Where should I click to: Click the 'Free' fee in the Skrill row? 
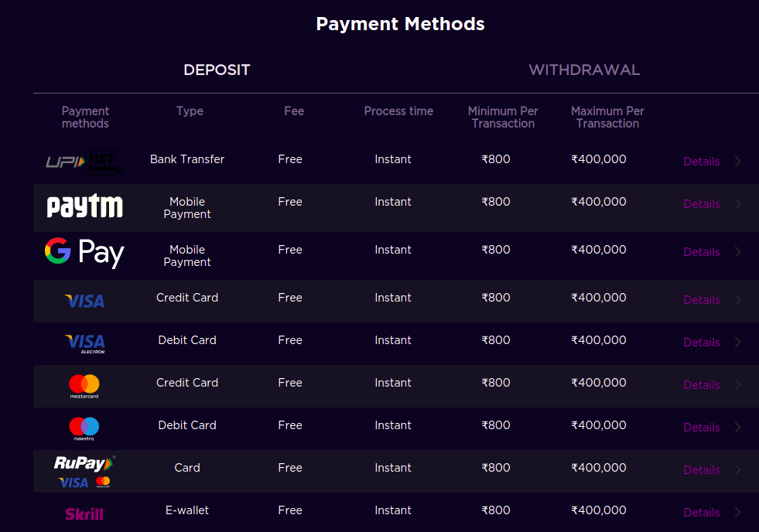tap(290, 510)
